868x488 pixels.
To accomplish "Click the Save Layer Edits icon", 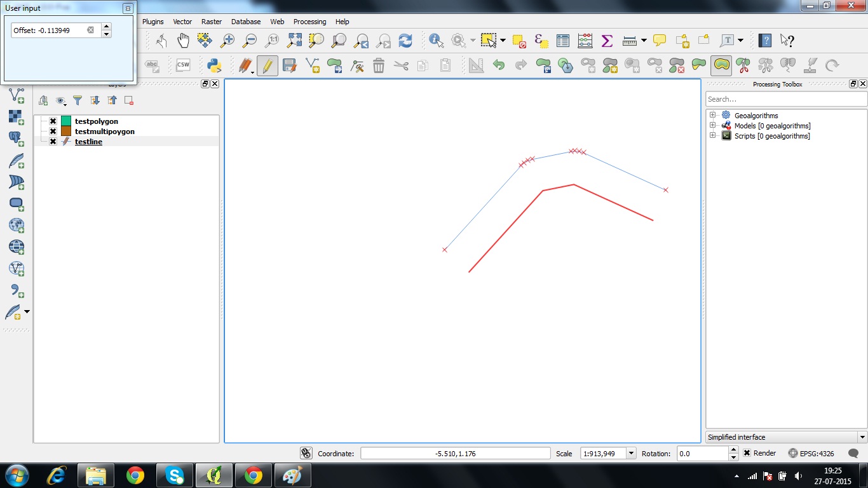I will [290, 65].
